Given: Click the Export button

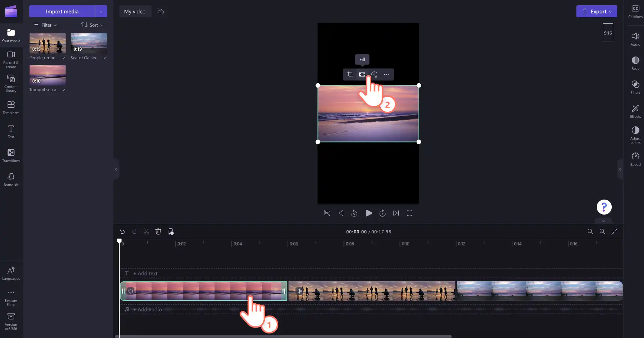Looking at the screenshot, I should (x=597, y=11).
